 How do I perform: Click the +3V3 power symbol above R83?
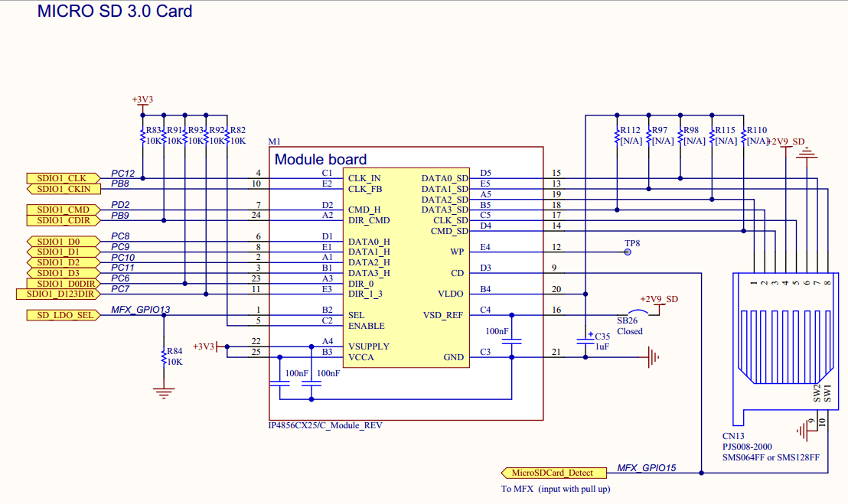(x=142, y=100)
